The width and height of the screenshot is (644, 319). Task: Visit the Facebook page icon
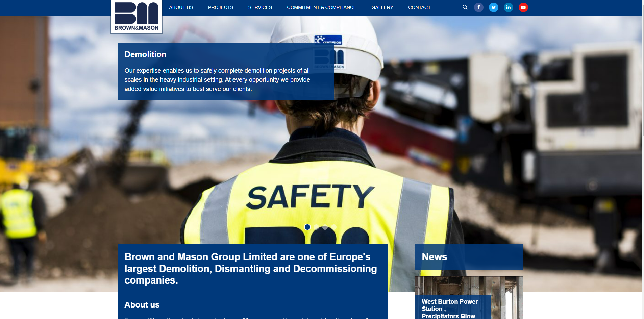click(x=478, y=7)
